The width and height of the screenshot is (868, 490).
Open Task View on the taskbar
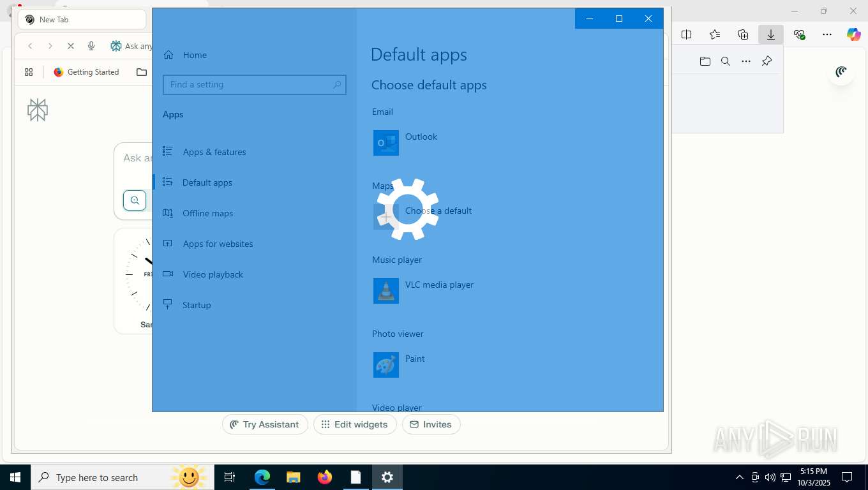[x=230, y=477]
